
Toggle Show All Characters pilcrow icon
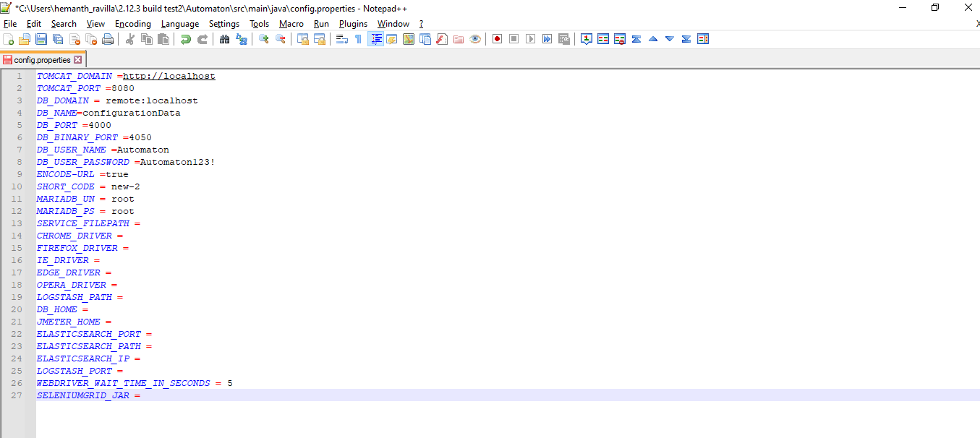tap(358, 39)
